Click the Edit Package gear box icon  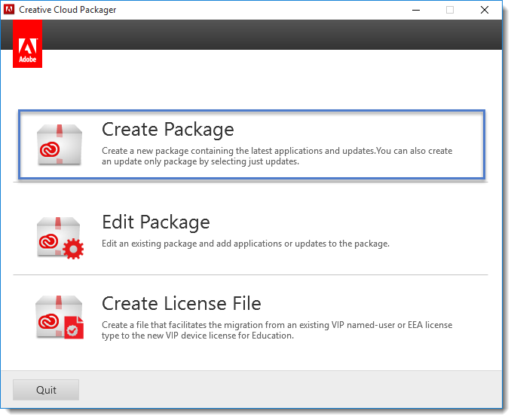(x=60, y=238)
